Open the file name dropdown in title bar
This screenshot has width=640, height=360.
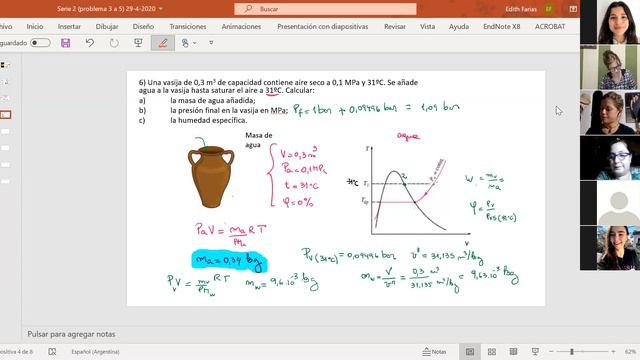tap(160, 9)
